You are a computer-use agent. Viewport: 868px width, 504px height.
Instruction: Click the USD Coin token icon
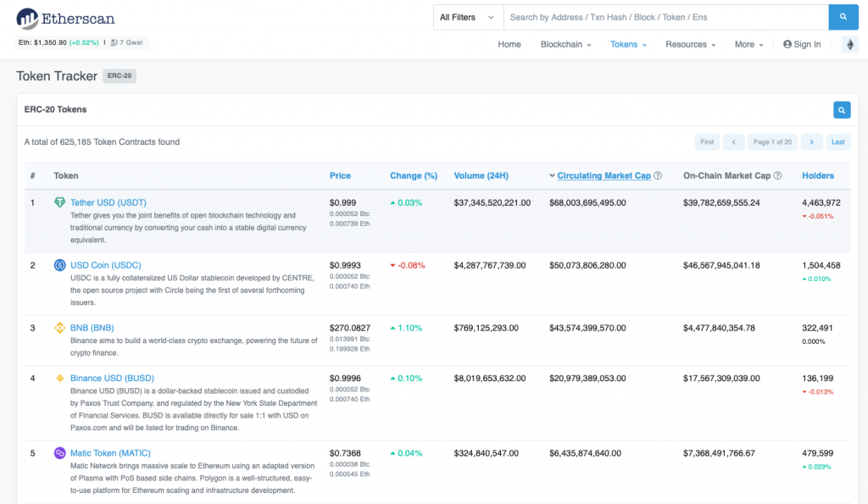point(60,265)
